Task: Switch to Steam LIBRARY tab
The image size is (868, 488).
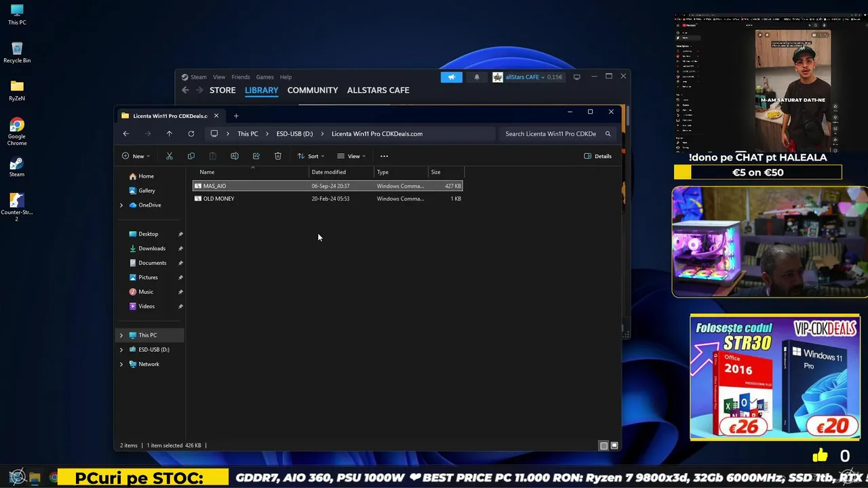Action: pos(261,90)
